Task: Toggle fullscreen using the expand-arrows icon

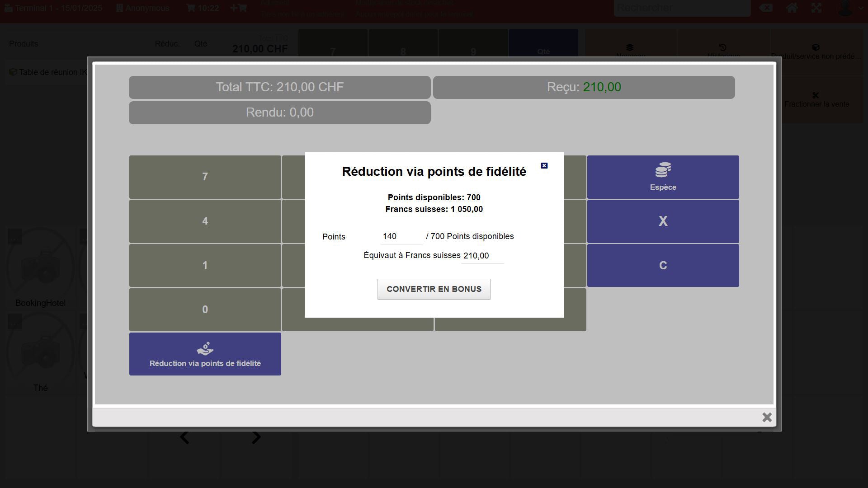Action: tap(816, 8)
